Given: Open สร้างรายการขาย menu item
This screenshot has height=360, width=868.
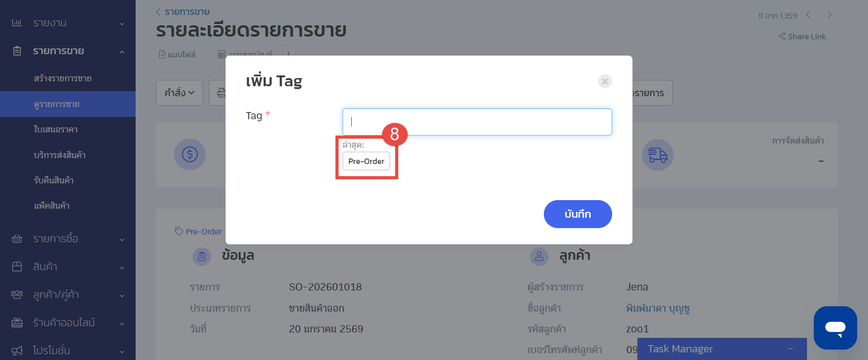Looking at the screenshot, I should pos(63,79).
